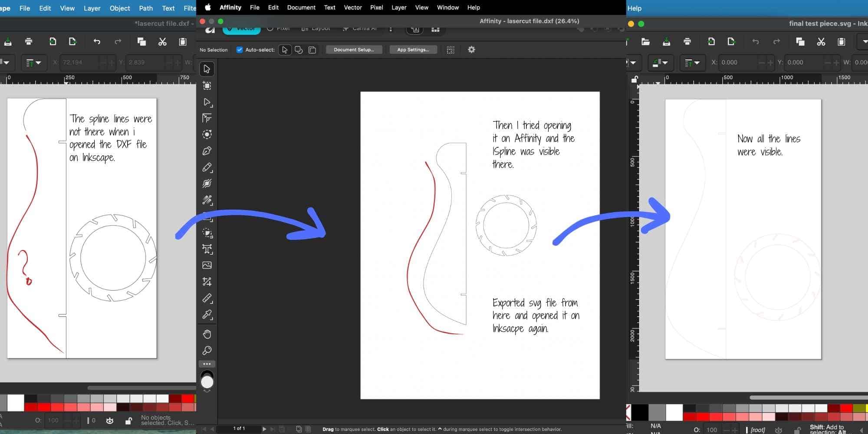Select the hand View tool in Affinity

click(207, 334)
